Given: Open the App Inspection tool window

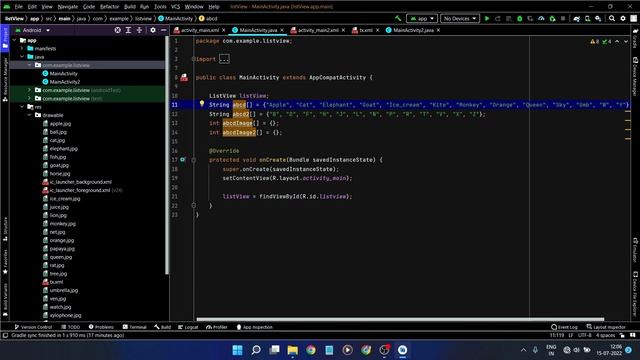Looking at the screenshot, I should coord(254,327).
